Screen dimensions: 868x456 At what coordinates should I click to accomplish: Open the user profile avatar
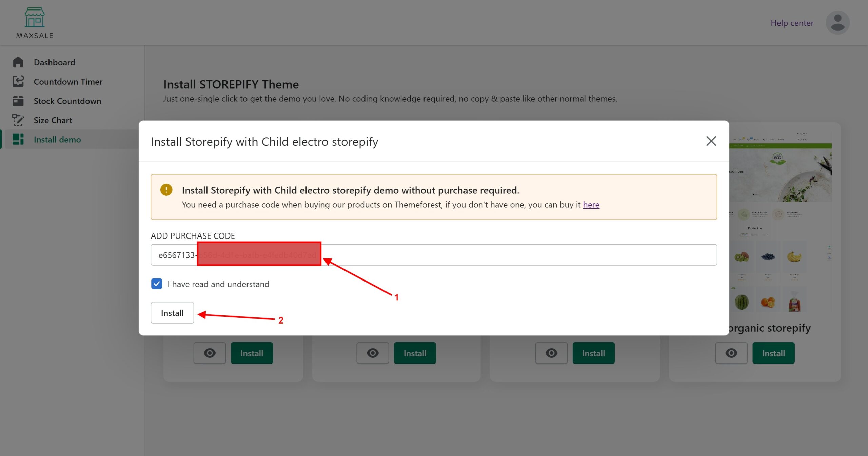point(837,23)
